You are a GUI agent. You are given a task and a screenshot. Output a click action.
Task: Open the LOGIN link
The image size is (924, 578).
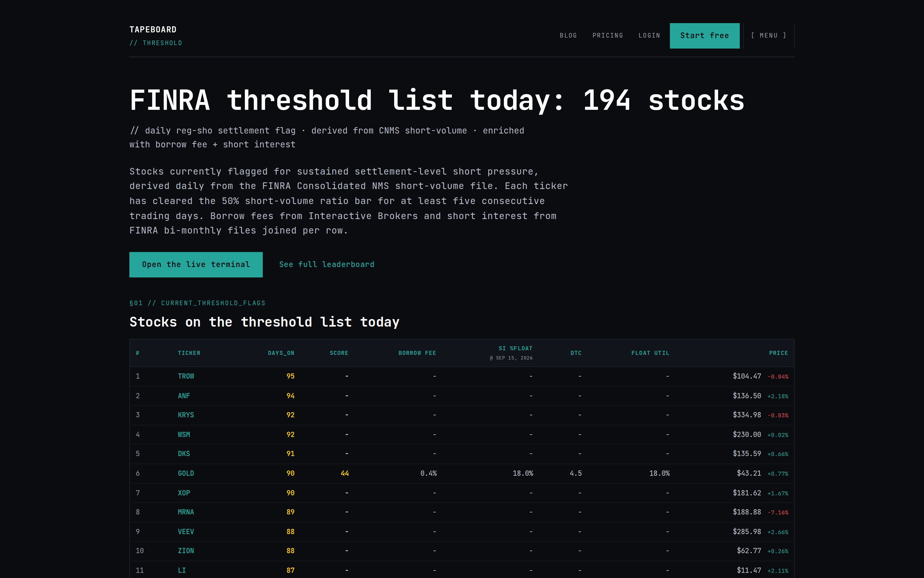(x=649, y=36)
